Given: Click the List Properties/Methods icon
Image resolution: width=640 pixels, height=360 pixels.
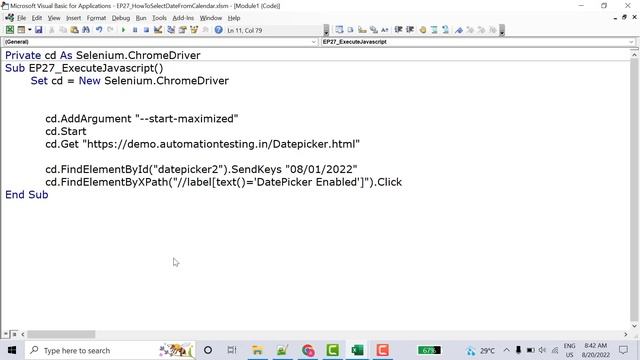Looking at the screenshot, I should [x=339, y=30].
